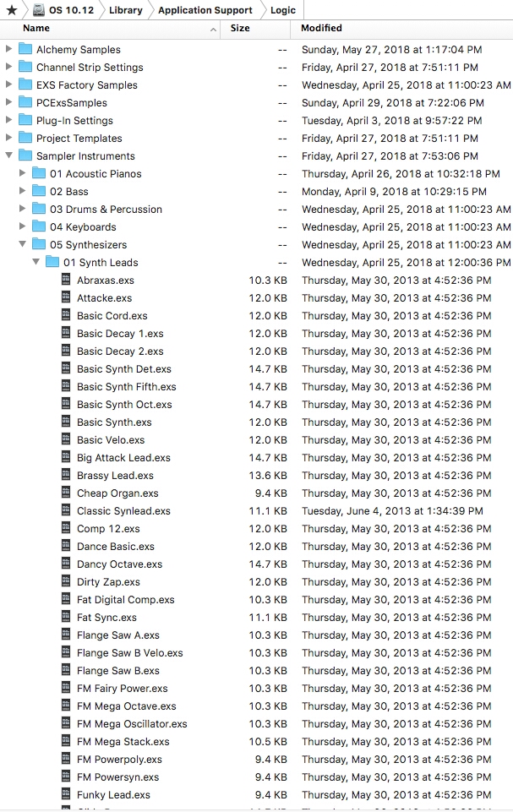
Task: Expand the PCExsSamples folder
Action: [8, 102]
